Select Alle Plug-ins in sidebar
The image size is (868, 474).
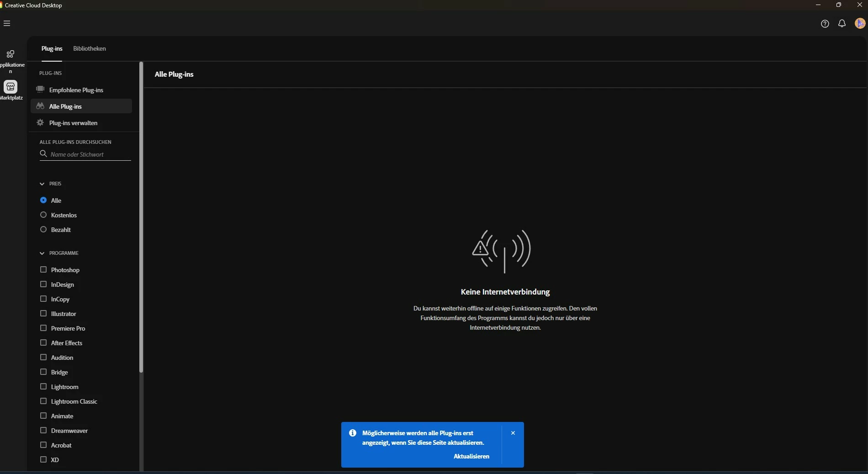[x=81, y=106]
